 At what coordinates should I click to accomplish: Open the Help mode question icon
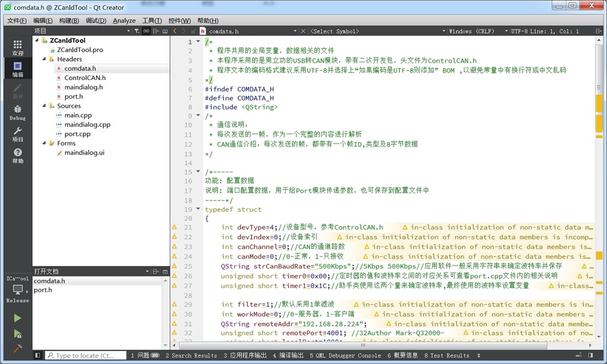[17, 156]
